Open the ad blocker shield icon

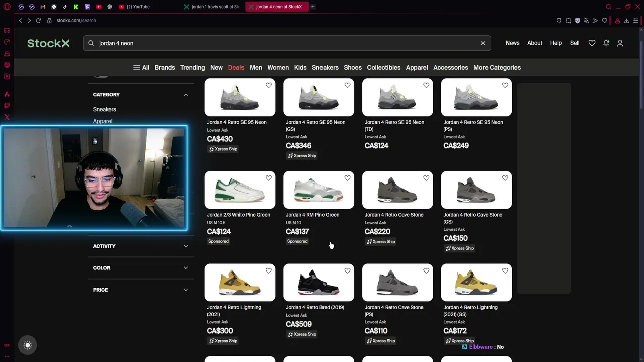point(577,21)
